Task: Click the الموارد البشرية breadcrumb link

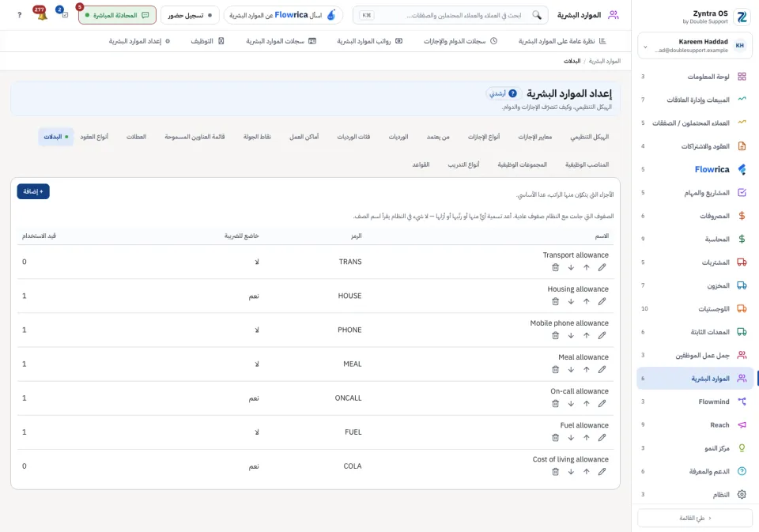Action: click(x=605, y=61)
